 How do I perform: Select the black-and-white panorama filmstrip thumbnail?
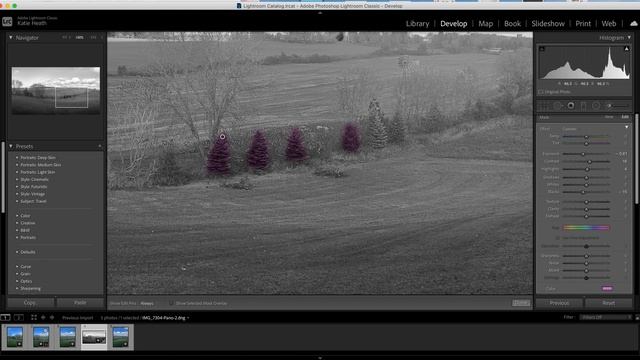94,337
